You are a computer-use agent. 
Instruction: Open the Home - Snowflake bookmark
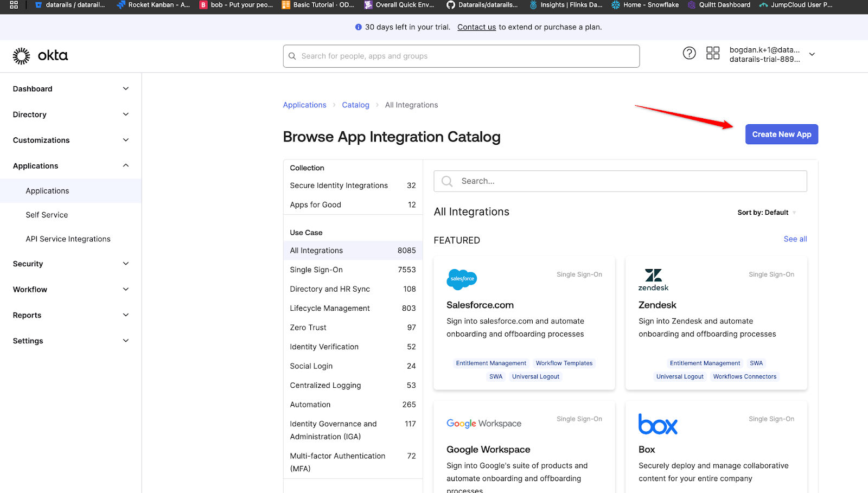645,5
